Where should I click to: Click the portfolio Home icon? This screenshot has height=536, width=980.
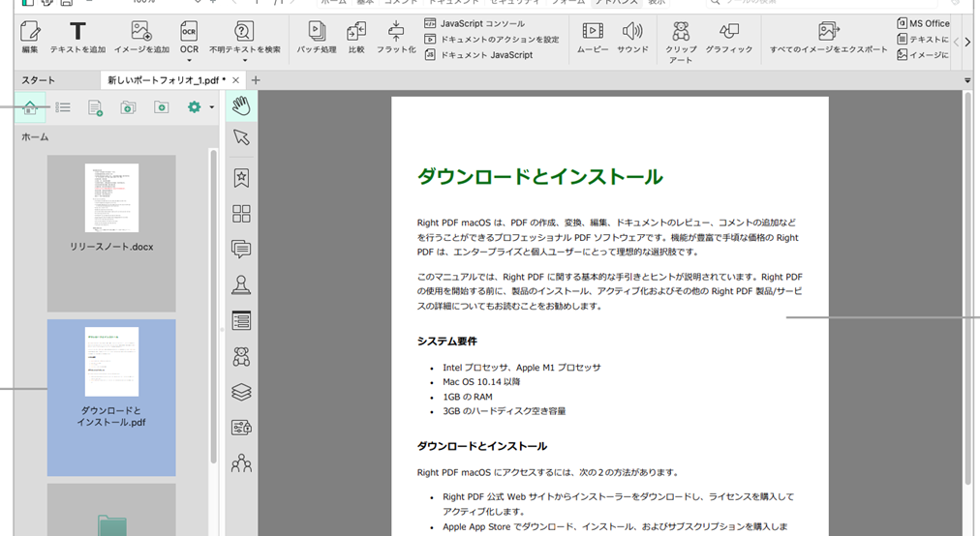point(29,107)
